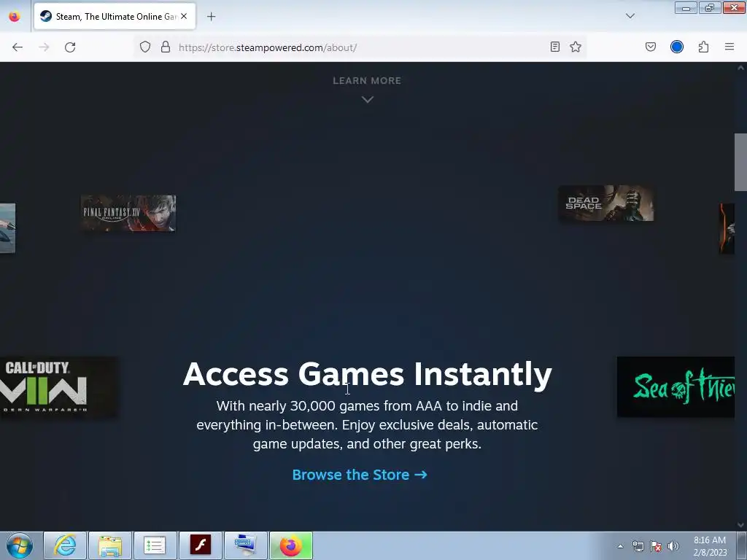Click the scrollbar down arrow
Image resolution: width=747 pixels, height=560 pixels.
(740, 525)
